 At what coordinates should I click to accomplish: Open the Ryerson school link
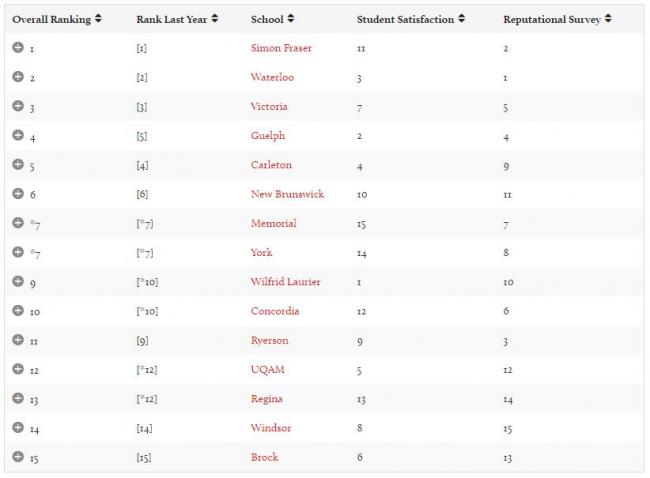269,340
